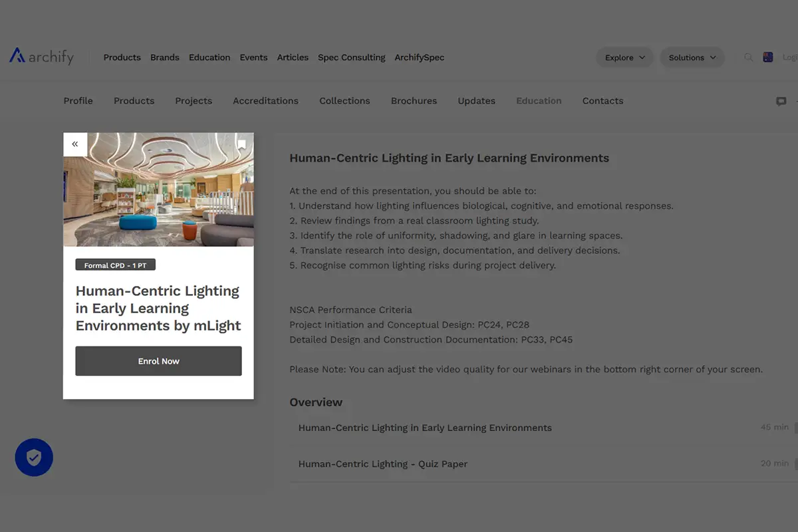Switch to the Products tab in sub-navigation

point(134,101)
